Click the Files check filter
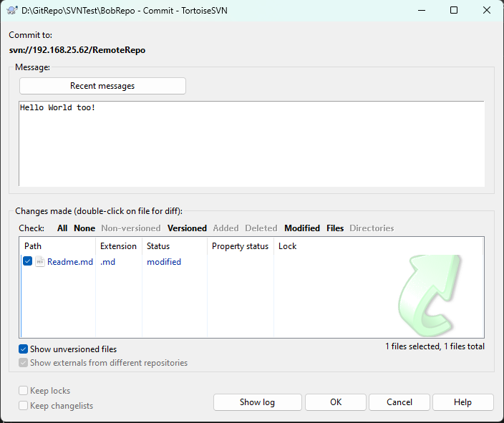504x423 pixels. click(x=335, y=228)
